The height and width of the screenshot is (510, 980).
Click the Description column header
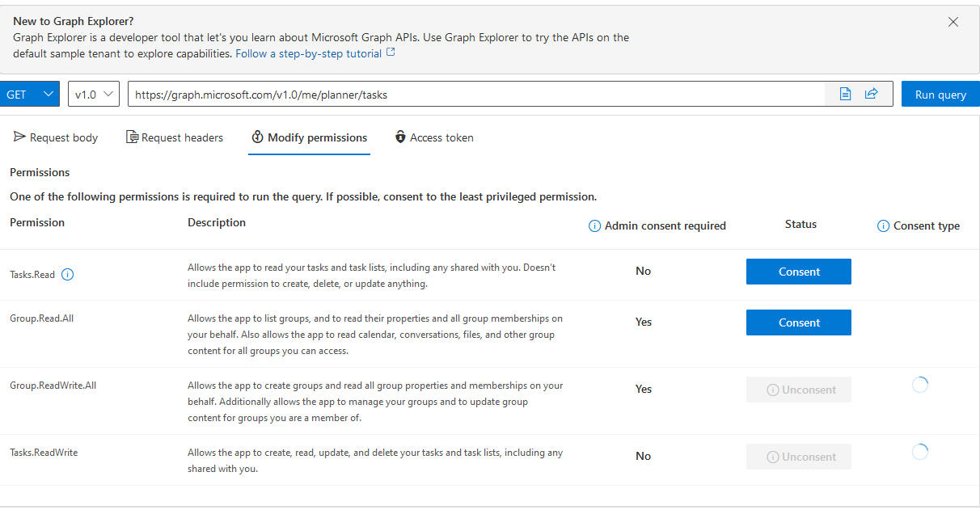217,222
